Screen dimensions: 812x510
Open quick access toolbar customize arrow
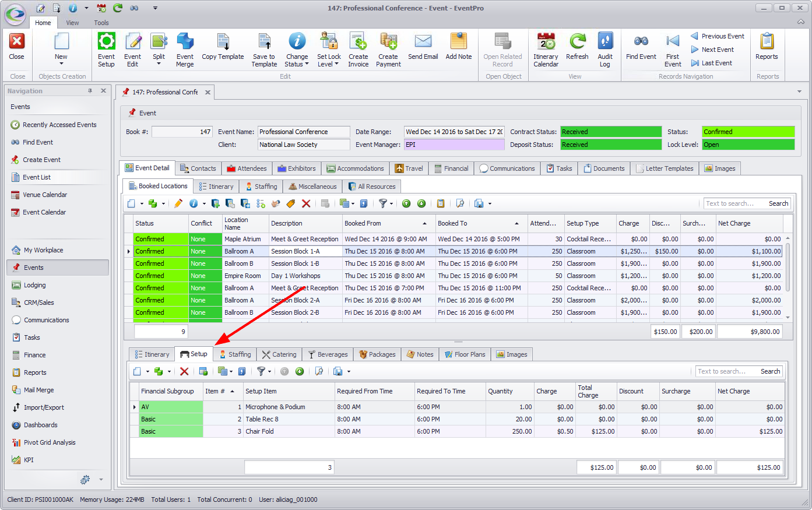tap(155, 8)
